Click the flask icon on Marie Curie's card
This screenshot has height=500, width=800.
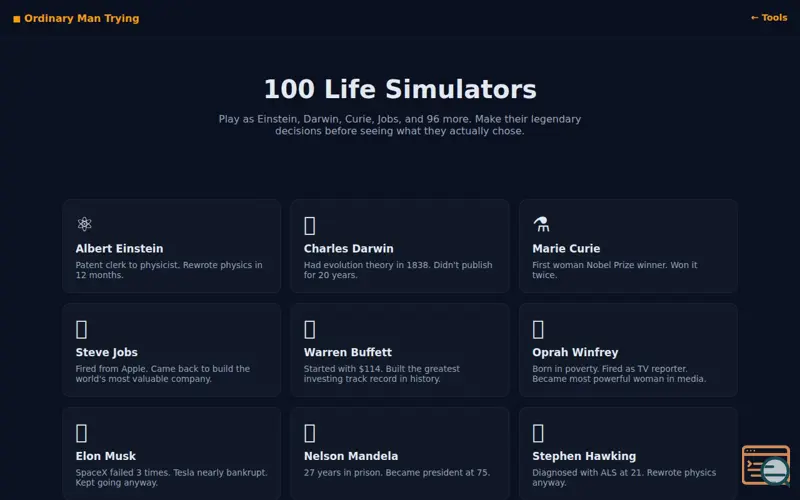(x=541, y=224)
